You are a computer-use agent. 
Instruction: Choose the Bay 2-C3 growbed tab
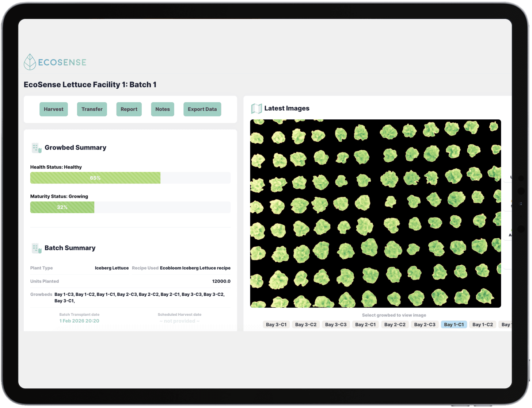coord(425,324)
